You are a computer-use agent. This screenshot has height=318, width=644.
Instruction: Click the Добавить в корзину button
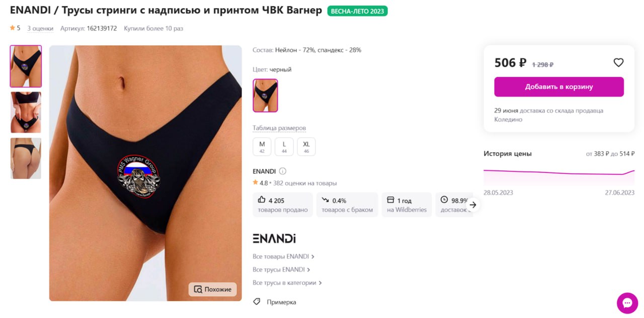point(559,87)
